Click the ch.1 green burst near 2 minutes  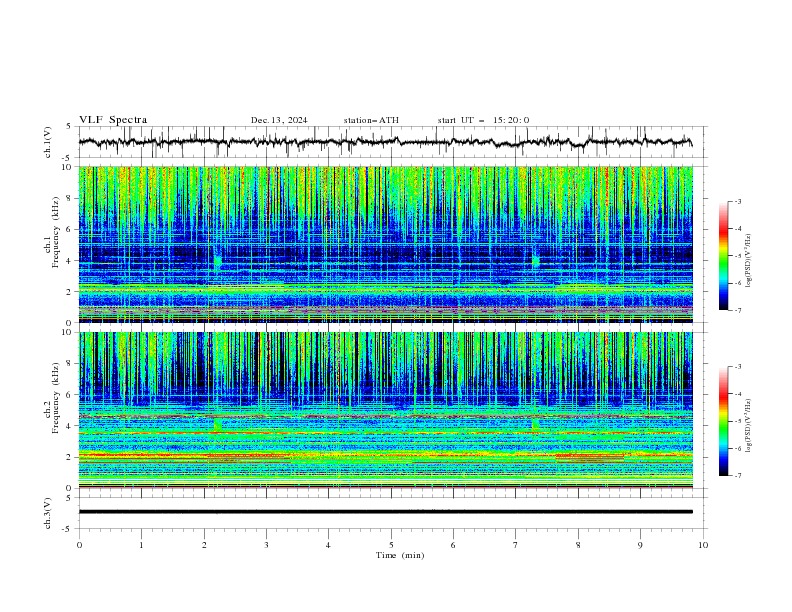tap(218, 262)
